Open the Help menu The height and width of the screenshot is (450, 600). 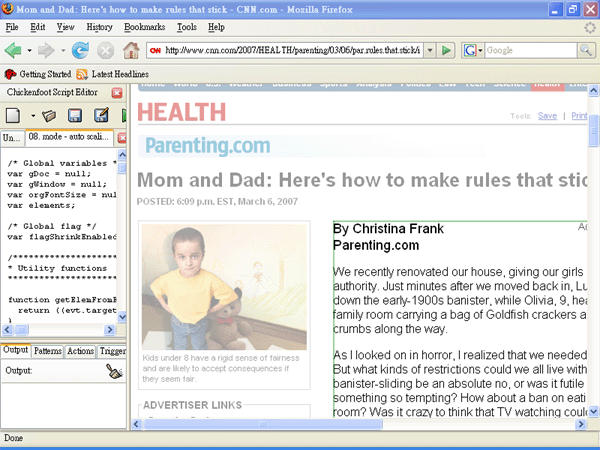point(216,27)
